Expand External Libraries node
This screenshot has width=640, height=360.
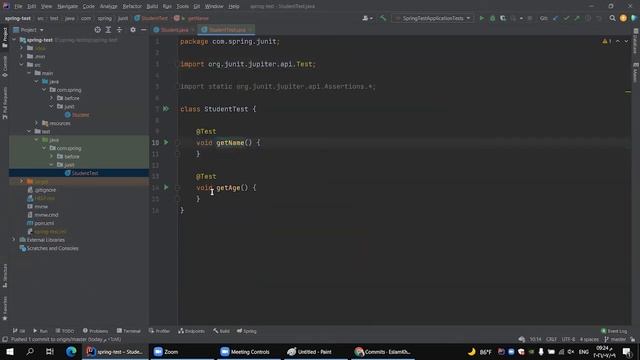[14, 240]
